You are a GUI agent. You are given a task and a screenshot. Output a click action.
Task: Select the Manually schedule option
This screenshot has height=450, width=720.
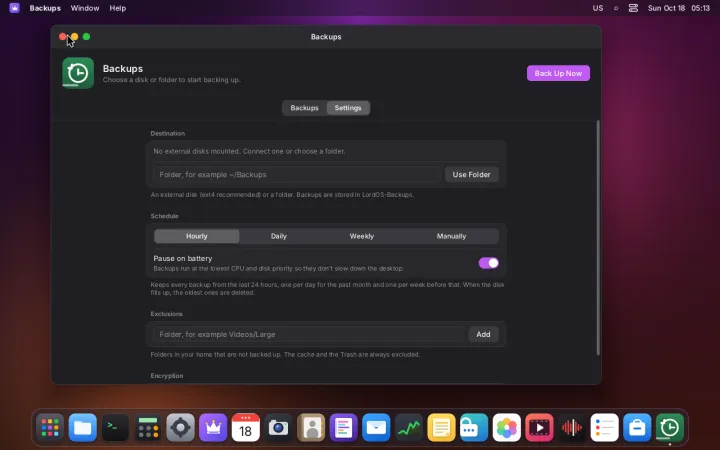[x=451, y=236]
